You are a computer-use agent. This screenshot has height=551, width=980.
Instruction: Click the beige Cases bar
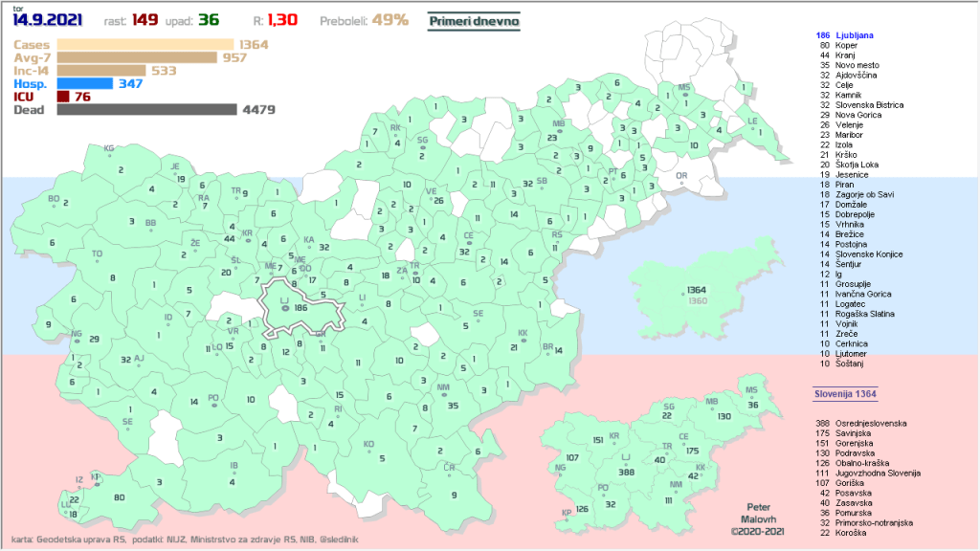[145, 44]
